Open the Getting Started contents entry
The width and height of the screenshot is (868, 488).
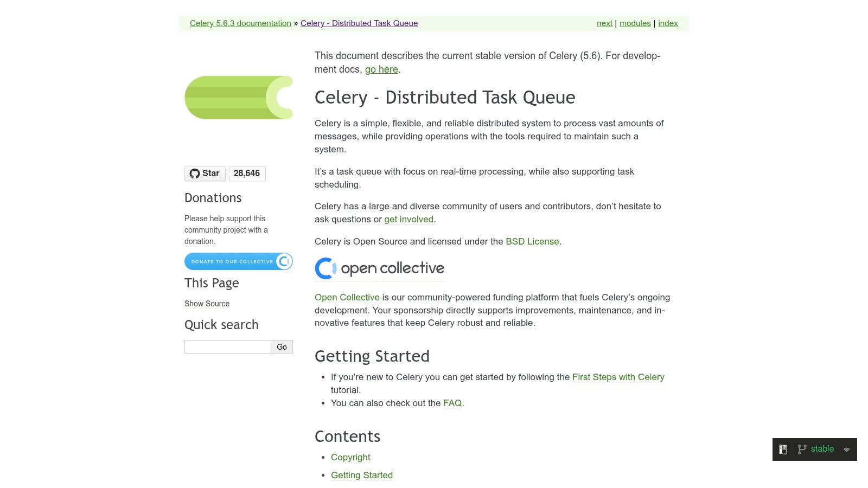tap(362, 475)
